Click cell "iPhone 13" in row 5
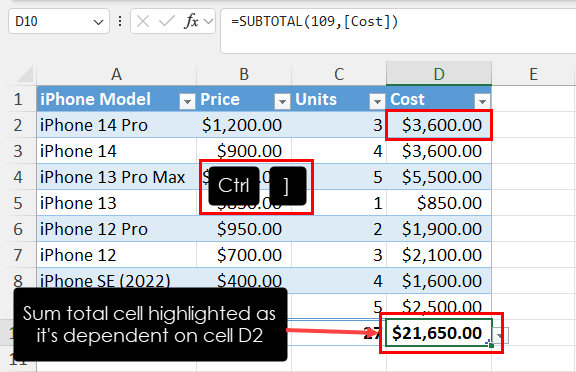 (116, 203)
